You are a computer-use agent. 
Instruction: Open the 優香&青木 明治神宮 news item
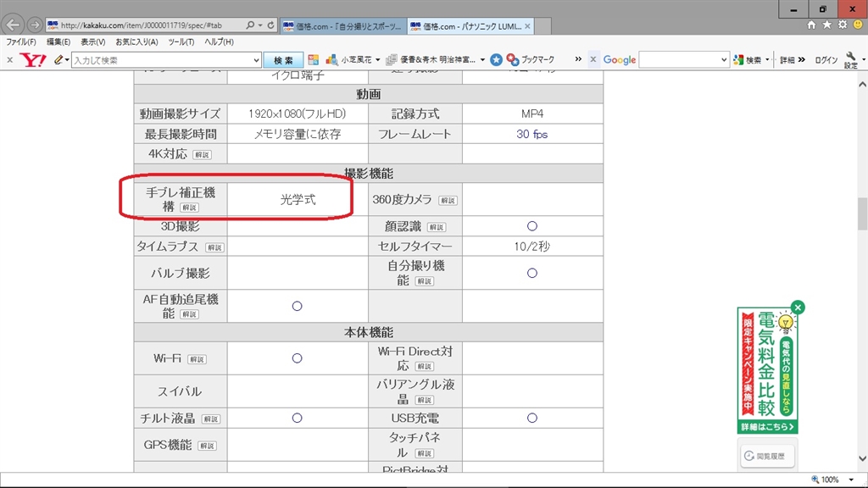431,60
